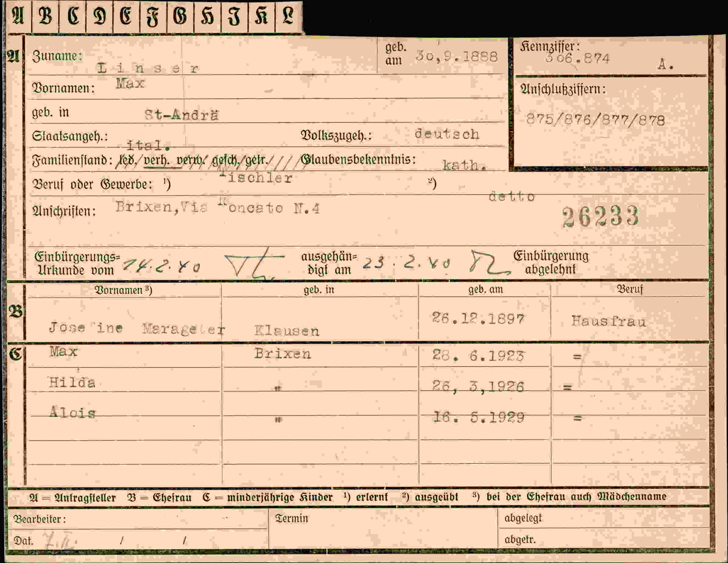728x563 pixels.
Task: Click the handwritten Urkunde date '24.2.40'
Action: 162,266
